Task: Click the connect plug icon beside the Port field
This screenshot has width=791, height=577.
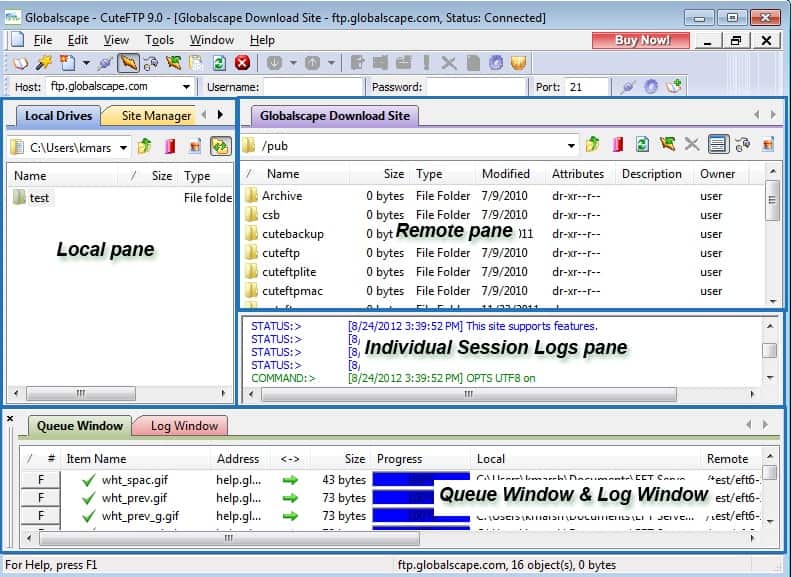Action: (x=628, y=87)
